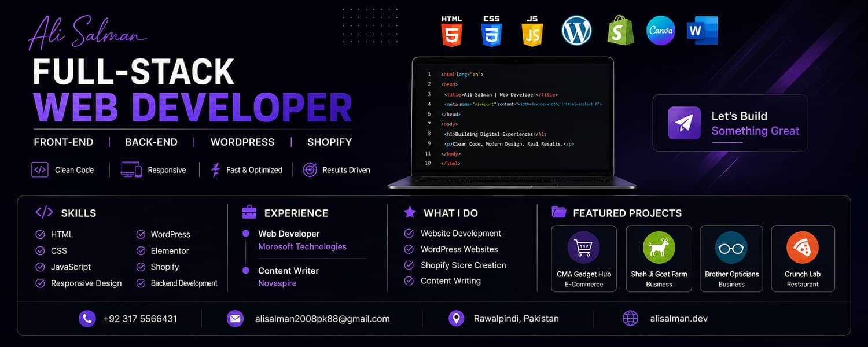Open the alisalman.dev website link
The height and width of the screenshot is (347, 868).
pos(679,318)
